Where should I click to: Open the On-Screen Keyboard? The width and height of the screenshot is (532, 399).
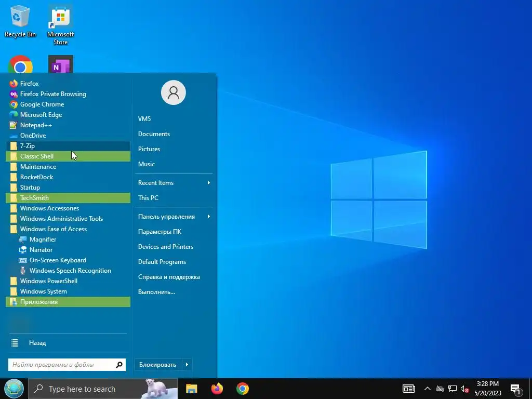click(68, 260)
